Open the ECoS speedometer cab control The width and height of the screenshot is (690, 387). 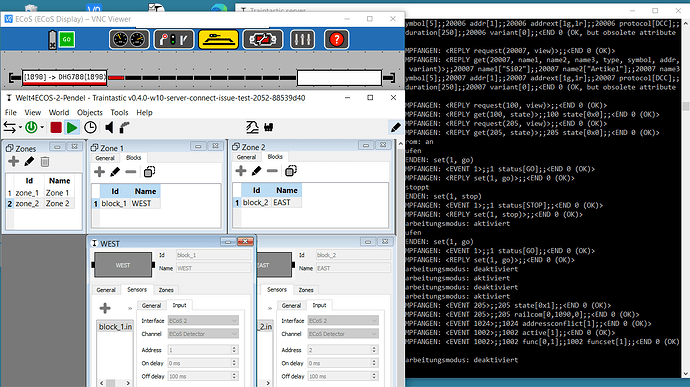click(129, 40)
